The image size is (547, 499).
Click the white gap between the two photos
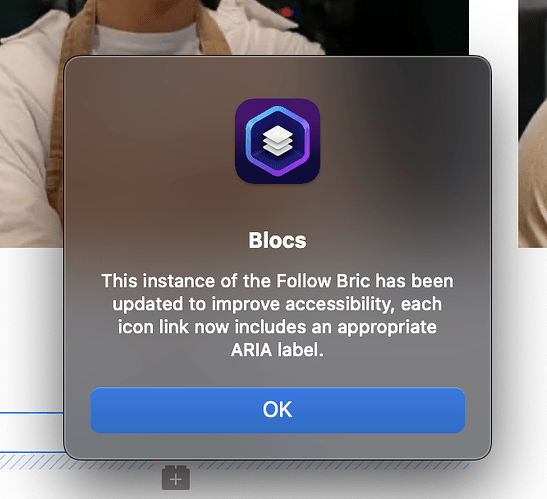click(x=494, y=28)
